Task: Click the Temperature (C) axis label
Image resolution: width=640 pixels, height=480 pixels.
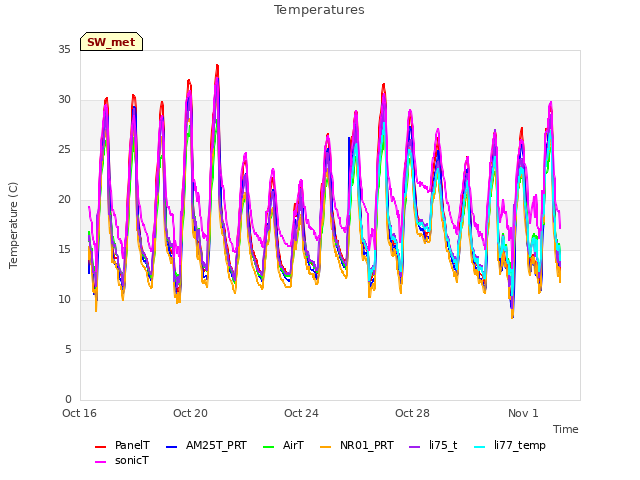Action: click(13, 225)
